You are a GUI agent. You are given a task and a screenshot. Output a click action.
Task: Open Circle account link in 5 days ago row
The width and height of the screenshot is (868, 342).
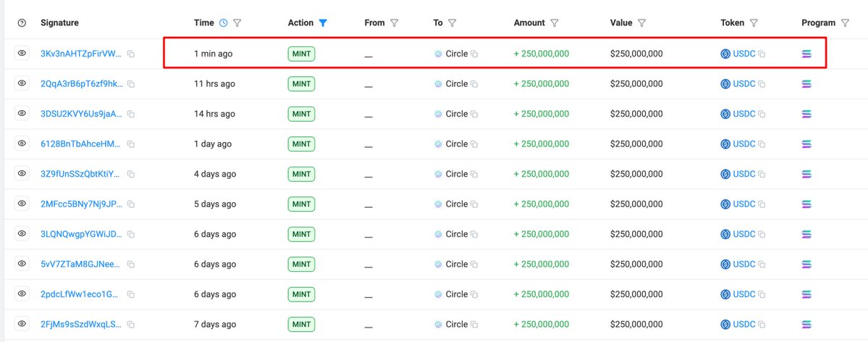(x=457, y=204)
